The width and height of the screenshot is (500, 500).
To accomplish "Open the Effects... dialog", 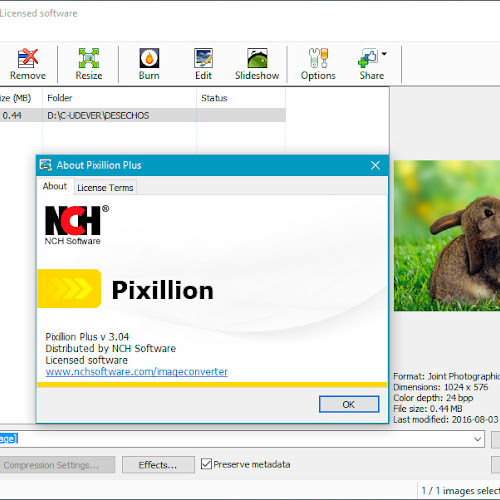I will click(x=158, y=465).
